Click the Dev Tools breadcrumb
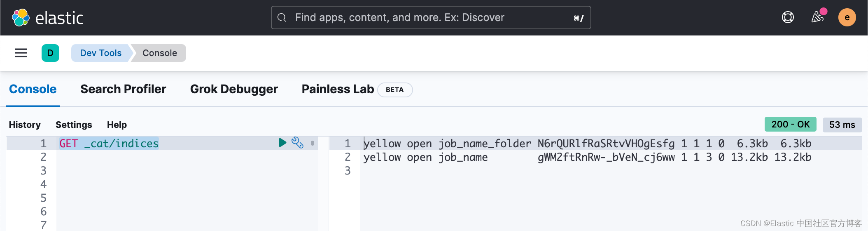 (100, 53)
